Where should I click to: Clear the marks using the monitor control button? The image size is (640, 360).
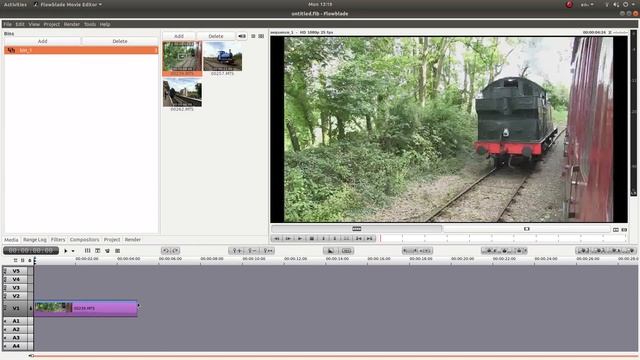(x=346, y=238)
